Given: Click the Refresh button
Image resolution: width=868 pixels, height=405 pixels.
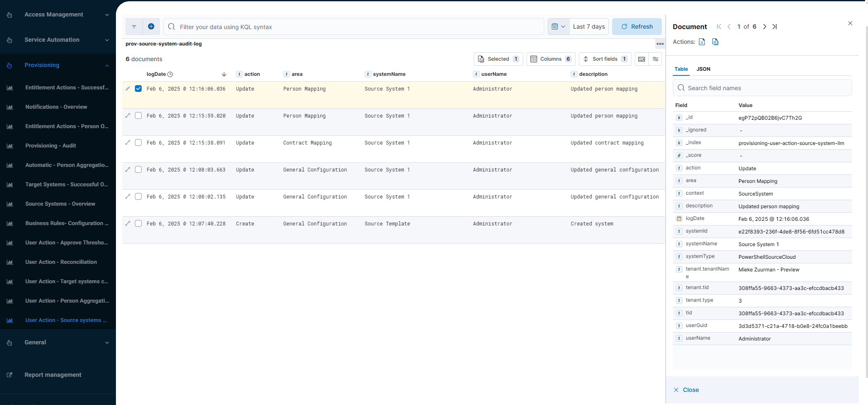Looking at the screenshot, I should pyautogui.click(x=637, y=27).
